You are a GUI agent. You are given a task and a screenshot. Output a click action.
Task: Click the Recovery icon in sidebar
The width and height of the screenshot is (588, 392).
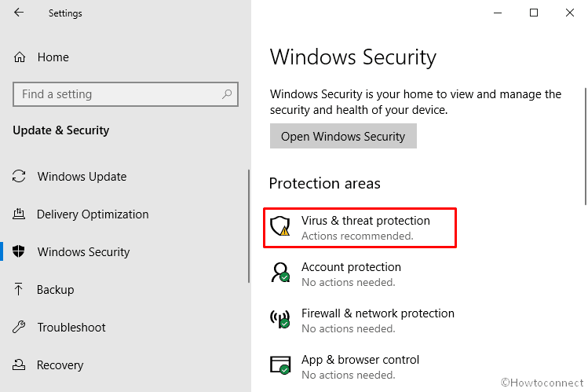point(20,365)
